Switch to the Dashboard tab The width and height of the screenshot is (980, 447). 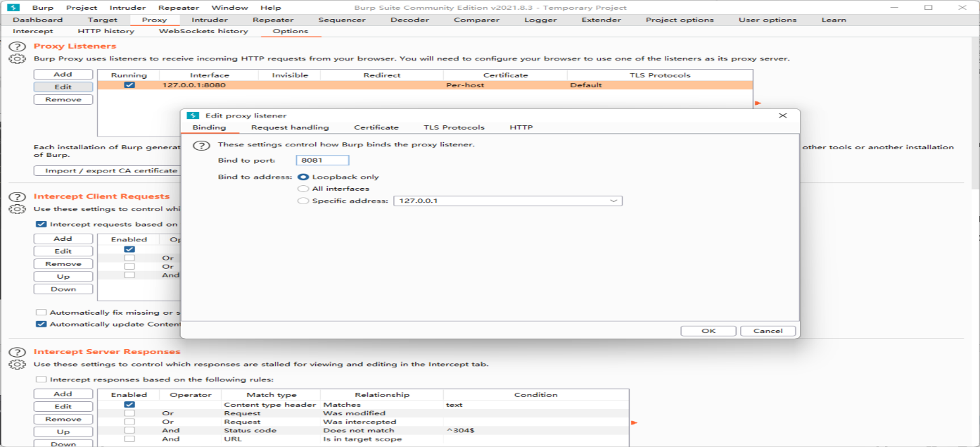(38, 20)
